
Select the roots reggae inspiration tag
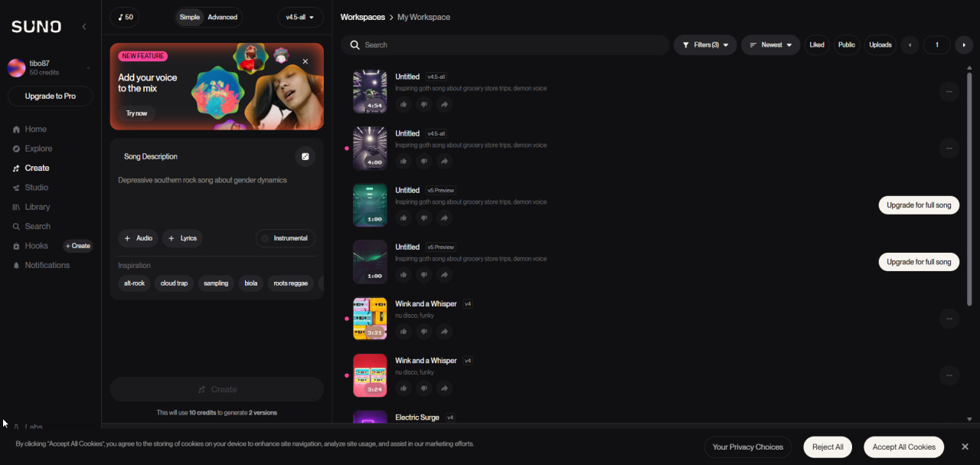pyautogui.click(x=291, y=283)
